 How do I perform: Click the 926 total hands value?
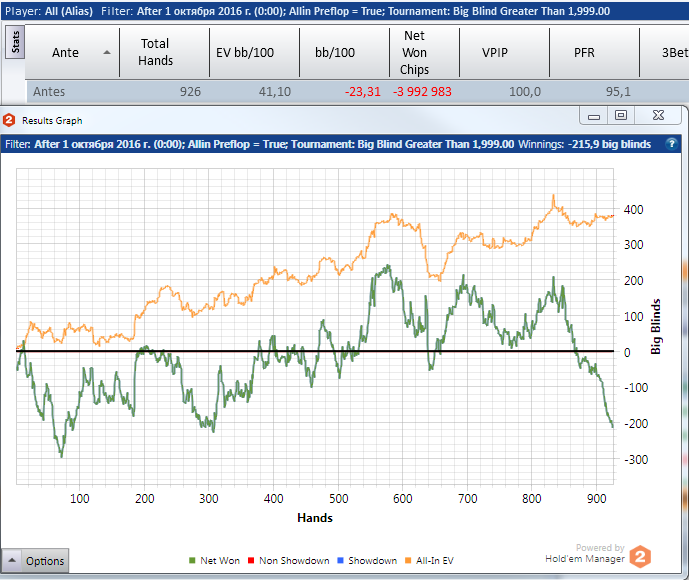click(x=190, y=92)
